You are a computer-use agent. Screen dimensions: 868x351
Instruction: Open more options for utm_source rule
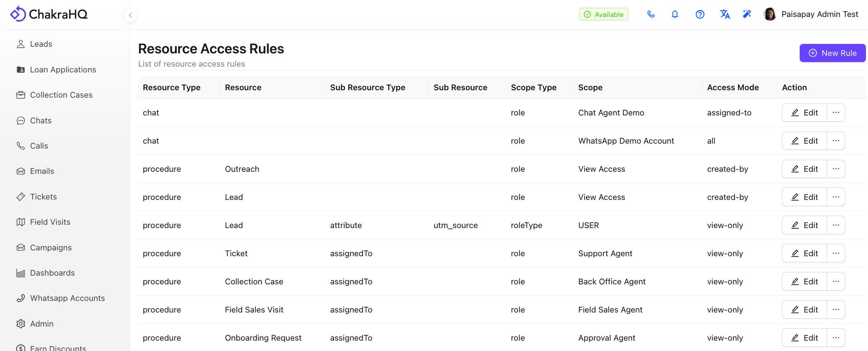tap(836, 225)
